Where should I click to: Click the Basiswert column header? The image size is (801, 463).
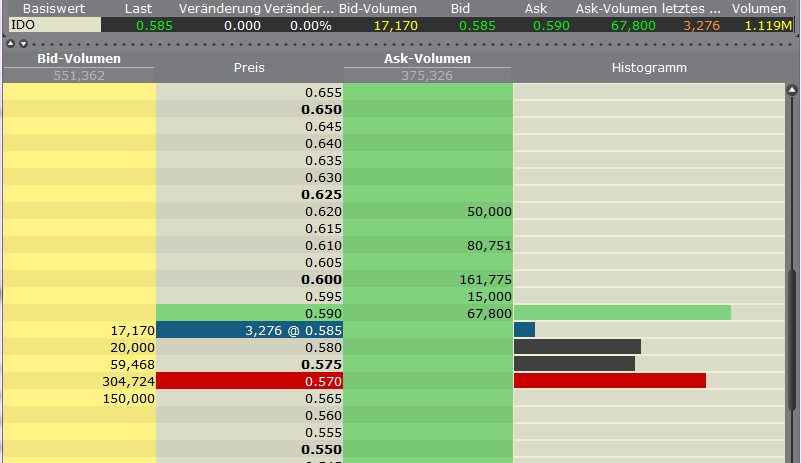pyautogui.click(x=54, y=9)
